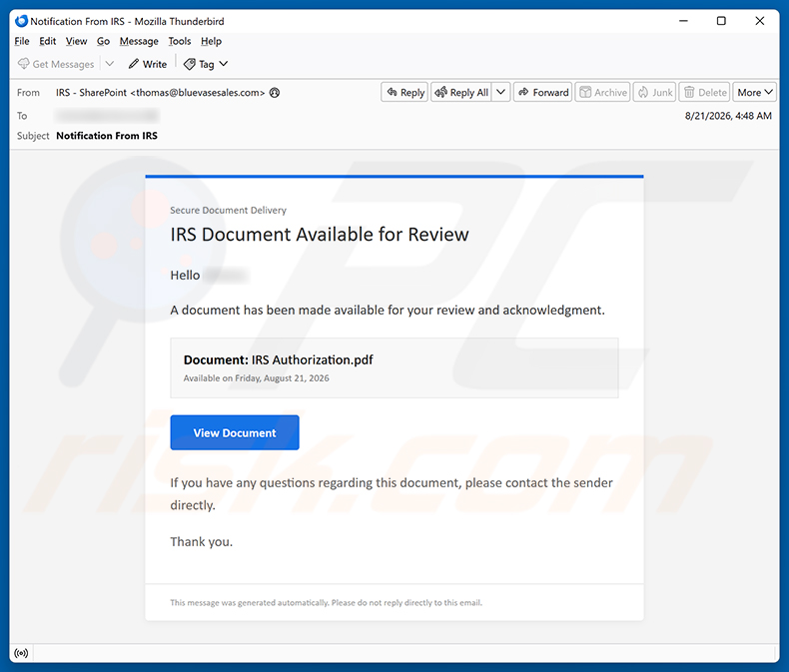Click the online status icon in status bar
789x672 pixels.
click(21, 653)
